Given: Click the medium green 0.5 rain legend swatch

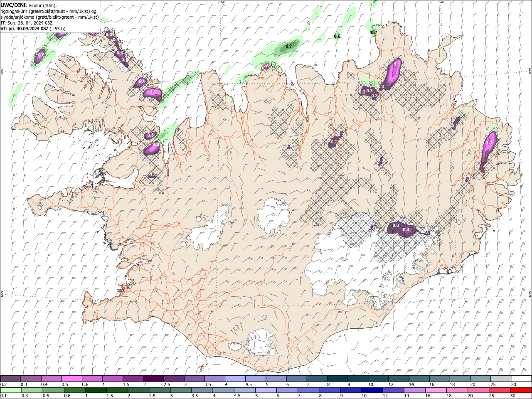Looking at the screenshot, I should [x=53, y=390].
